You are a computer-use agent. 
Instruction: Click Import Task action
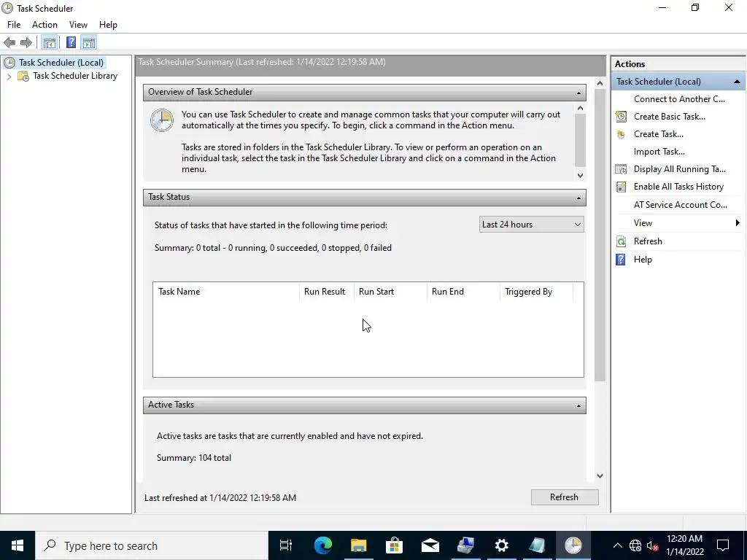point(659,152)
